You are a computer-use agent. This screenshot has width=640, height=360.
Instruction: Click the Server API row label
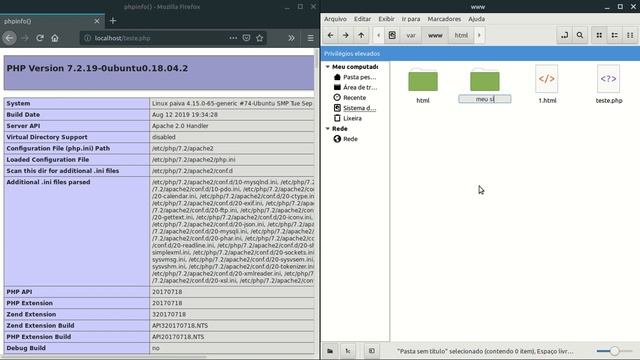(x=23, y=126)
